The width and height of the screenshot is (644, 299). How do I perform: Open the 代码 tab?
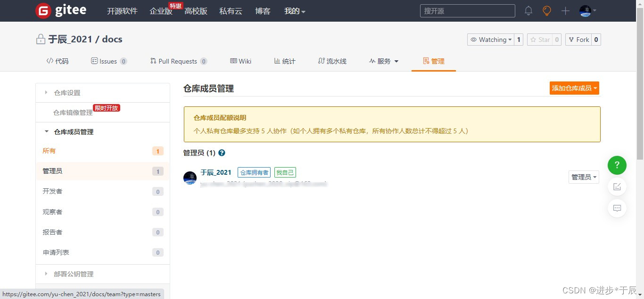[x=57, y=61]
